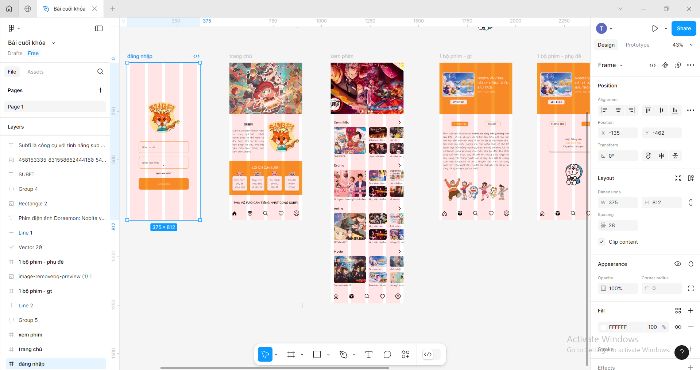Viewport: 700px width, 370px height.
Task: Select the 'đăng nhập' frame layer
Action: 55,364
